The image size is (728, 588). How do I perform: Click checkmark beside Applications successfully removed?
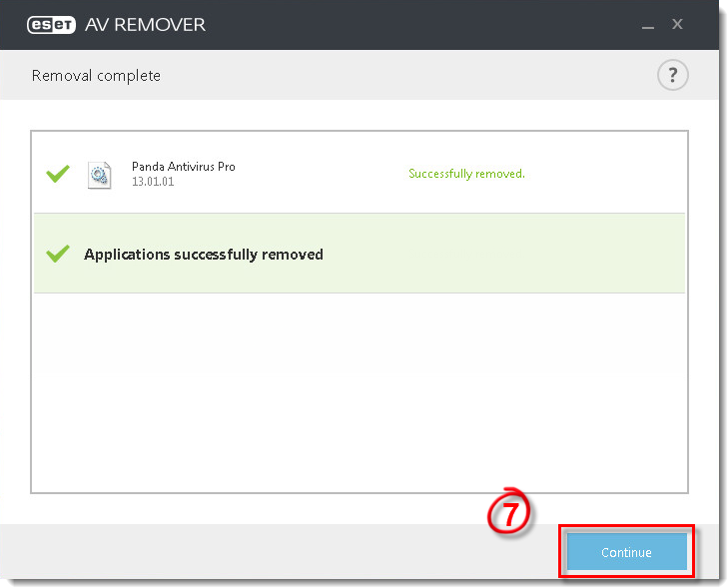click(x=58, y=254)
